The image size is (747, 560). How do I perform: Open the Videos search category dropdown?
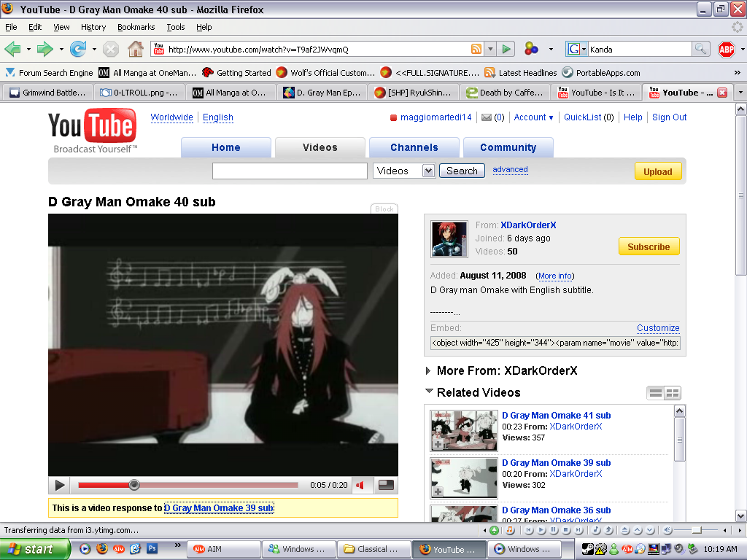(404, 171)
